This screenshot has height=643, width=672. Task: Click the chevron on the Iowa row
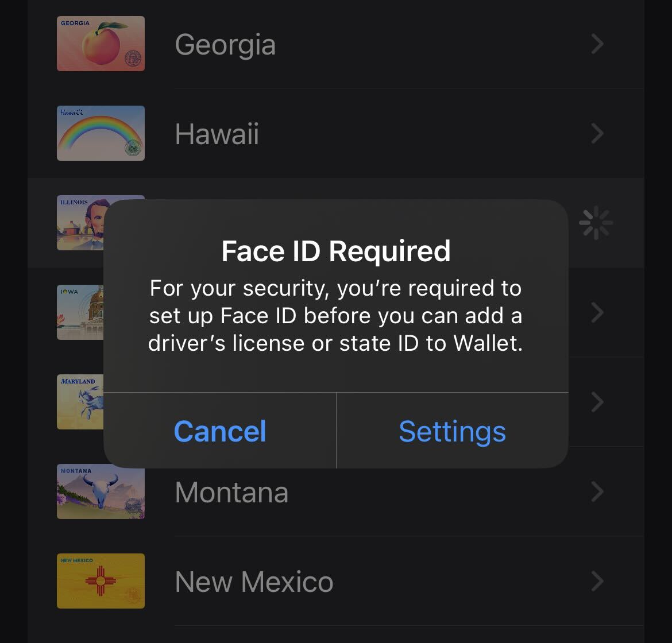(597, 312)
